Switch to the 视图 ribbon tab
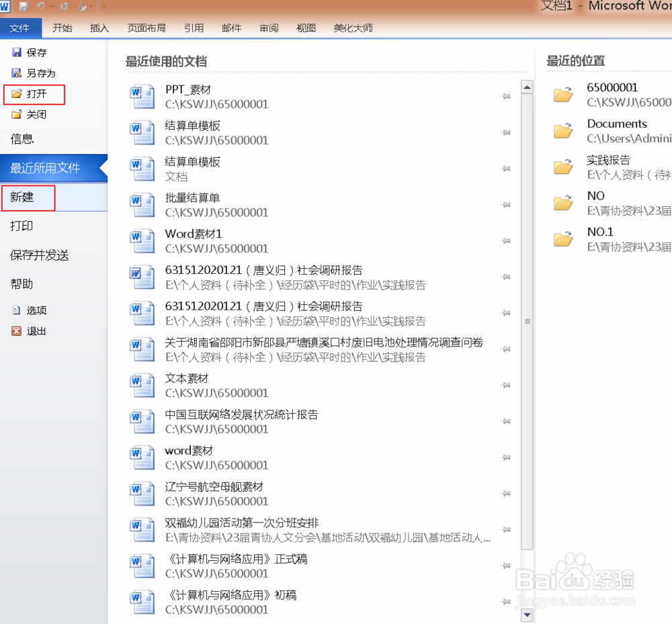 pos(306,28)
